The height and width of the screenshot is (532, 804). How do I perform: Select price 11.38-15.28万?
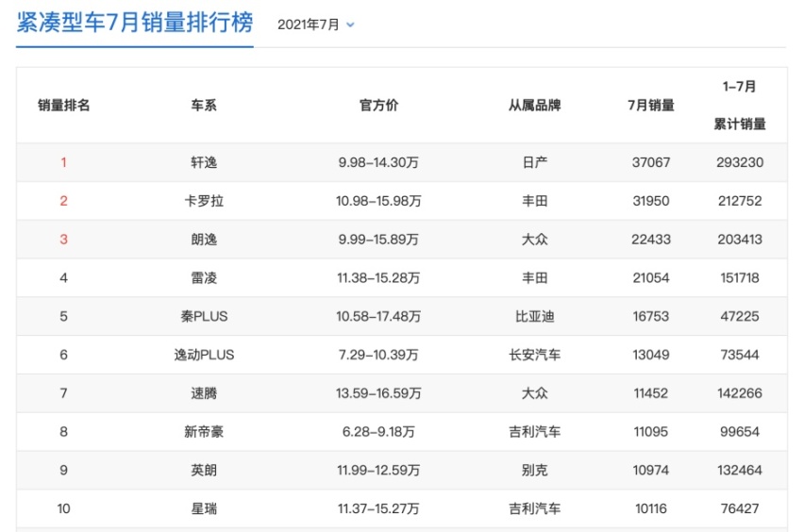[x=378, y=277]
